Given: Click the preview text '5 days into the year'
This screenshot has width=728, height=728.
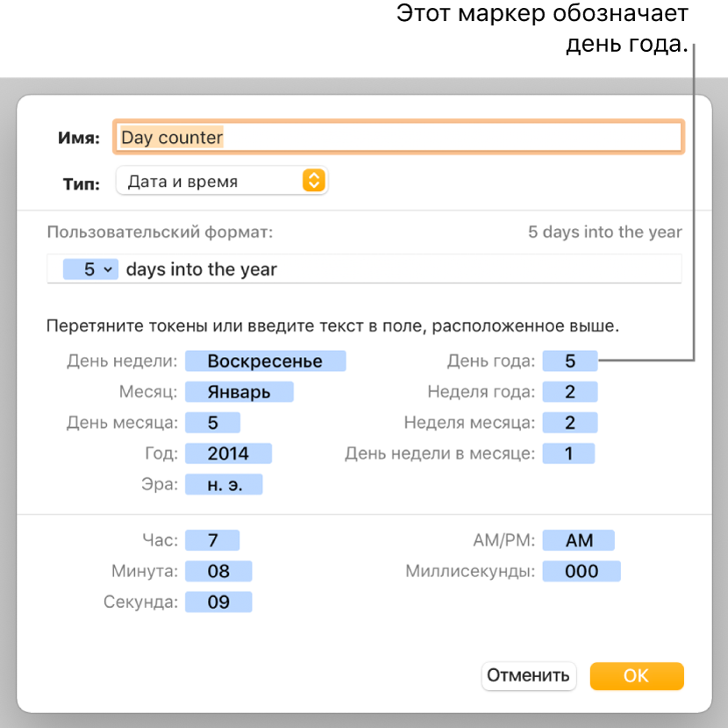Looking at the screenshot, I should [x=605, y=232].
